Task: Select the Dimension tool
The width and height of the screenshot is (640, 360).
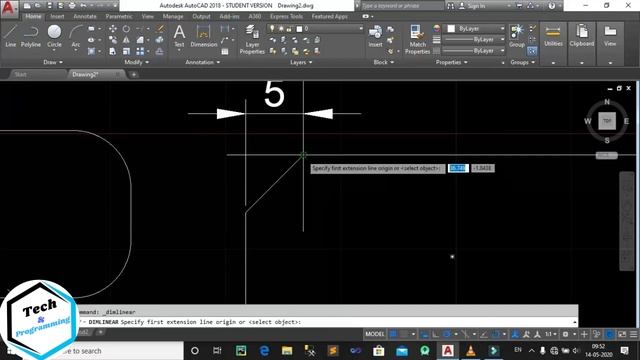Action: click(x=203, y=36)
